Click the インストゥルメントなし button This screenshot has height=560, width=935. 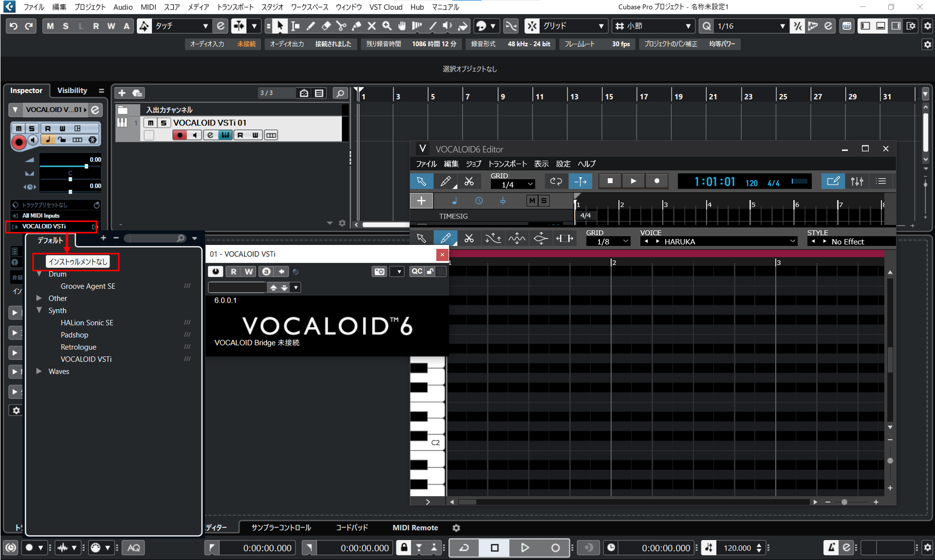78,261
